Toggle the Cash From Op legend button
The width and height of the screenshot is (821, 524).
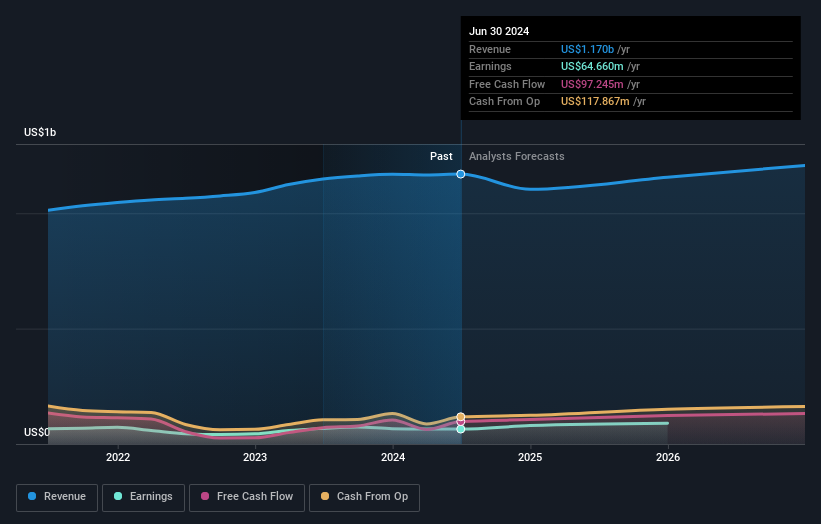pos(364,497)
